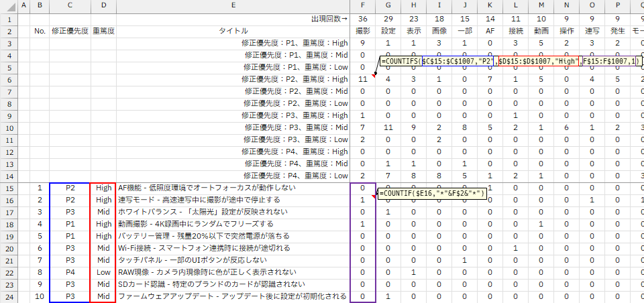Click the 表示 keyword header cell
644x303 pixels.
pos(414,32)
